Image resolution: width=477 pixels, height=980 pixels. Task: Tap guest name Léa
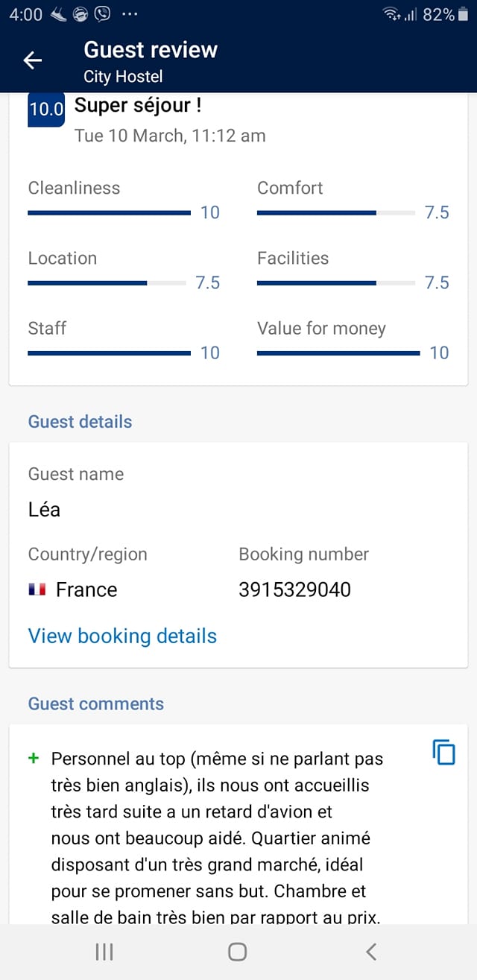click(x=44, y=510)
